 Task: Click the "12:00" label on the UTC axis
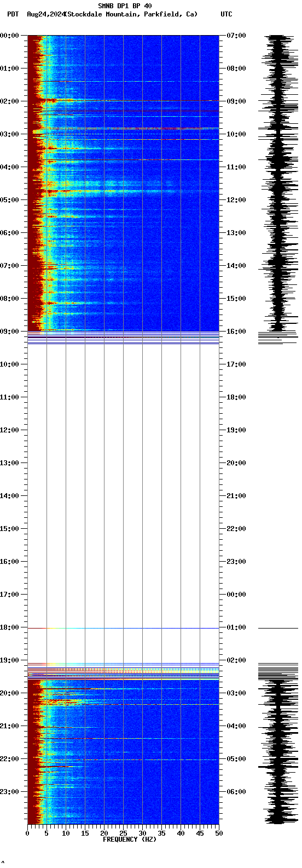(236, 200)
